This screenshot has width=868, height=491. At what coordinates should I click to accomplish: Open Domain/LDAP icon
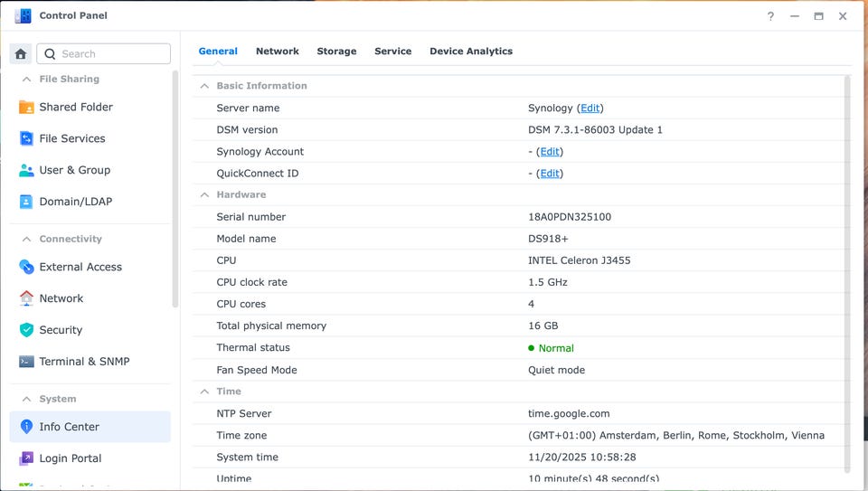(x=26, y=202)
